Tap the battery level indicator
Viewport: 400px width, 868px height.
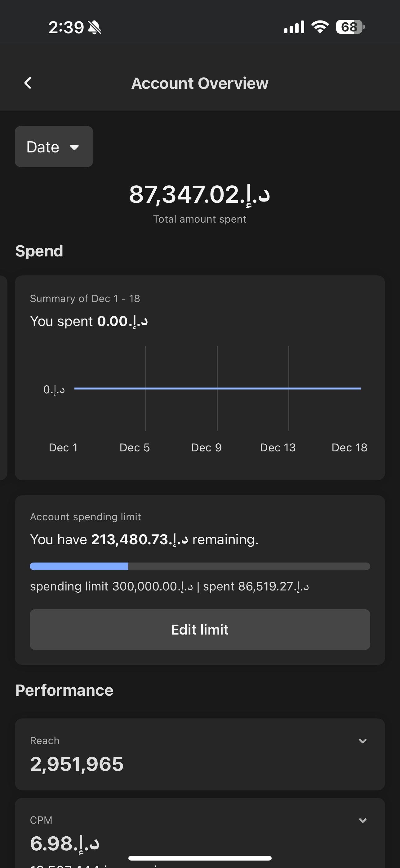pos(350,27)
